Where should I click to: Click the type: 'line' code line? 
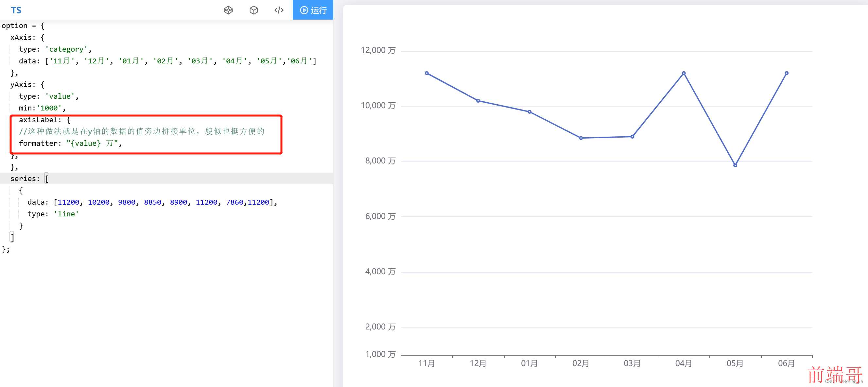click(x=53, y=214)
